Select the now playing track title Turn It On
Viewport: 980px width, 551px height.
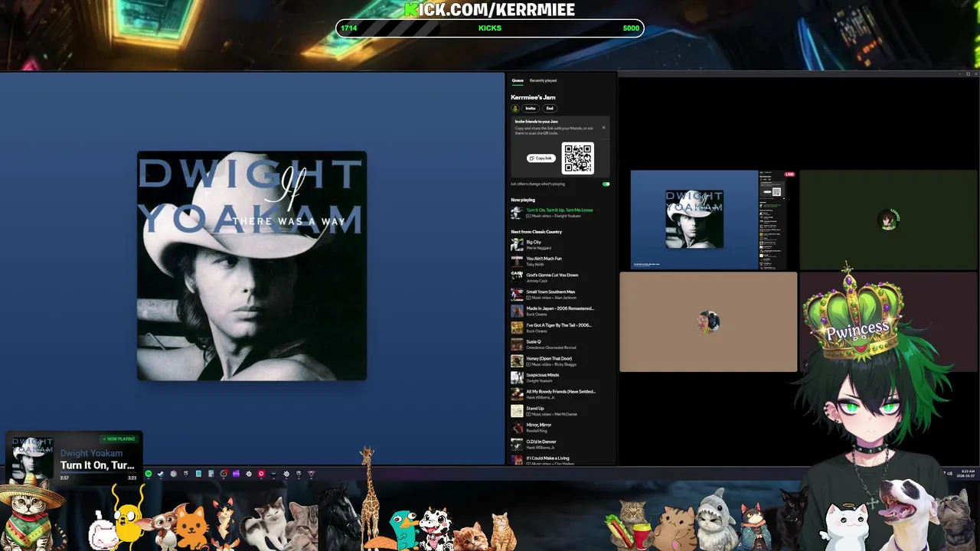(x=559, y=210)
